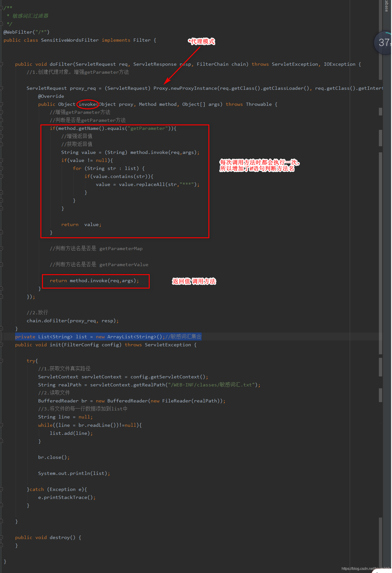Screen dimensions: 392x573
Task: Click the br.close(); statement
Action: click(x=54, y=457)
